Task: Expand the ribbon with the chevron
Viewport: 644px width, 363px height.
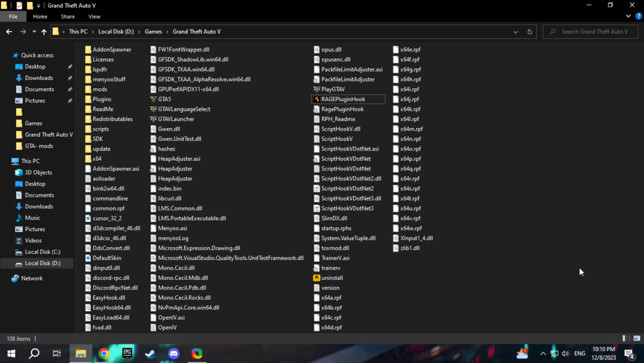Action: point(628,17)
